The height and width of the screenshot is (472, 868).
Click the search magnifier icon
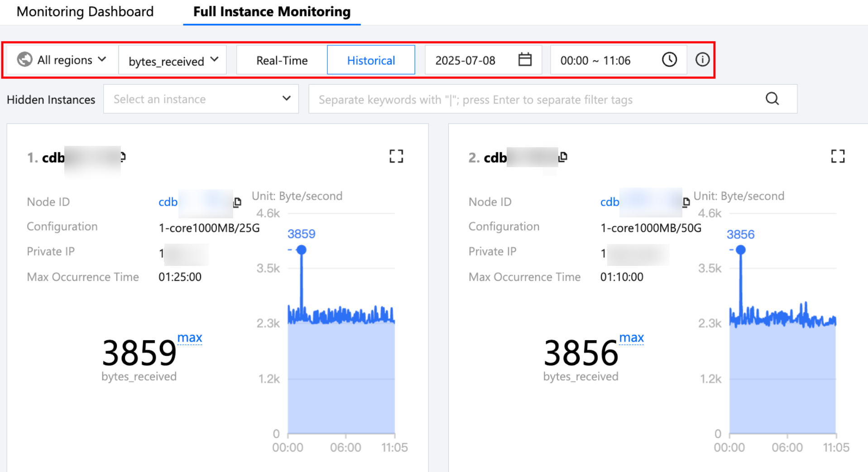point(772,99)
